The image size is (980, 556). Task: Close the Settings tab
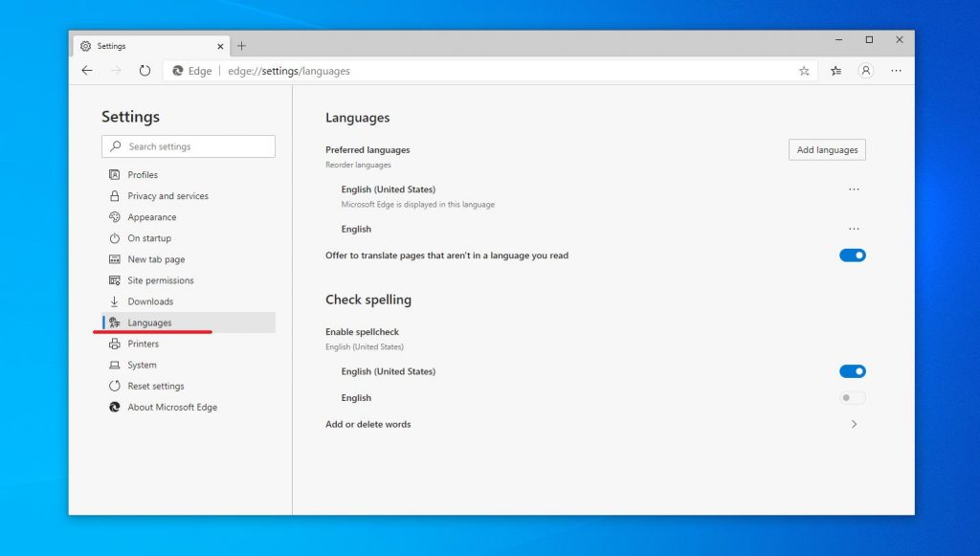(220, 46)
